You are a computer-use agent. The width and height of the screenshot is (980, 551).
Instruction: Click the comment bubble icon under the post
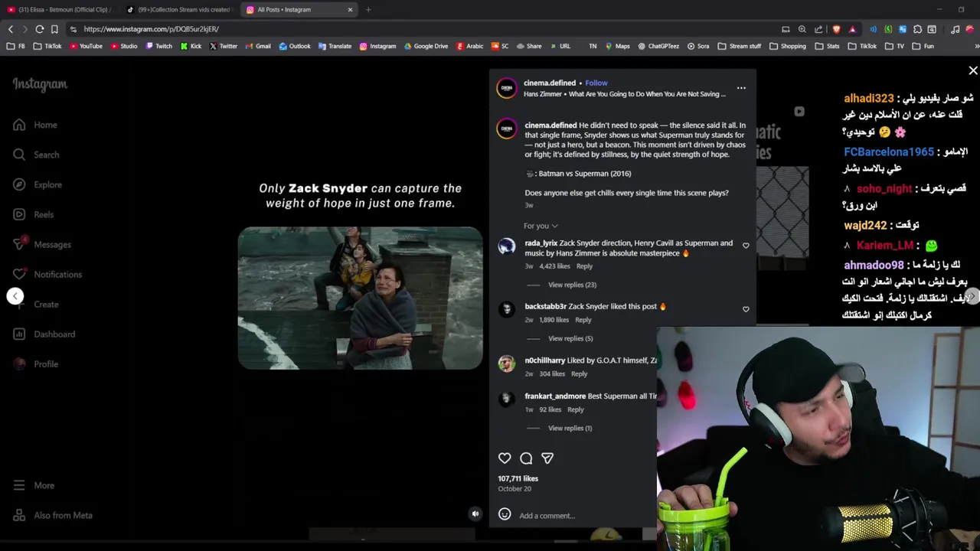pyautogui.click(x=526, y=458)
